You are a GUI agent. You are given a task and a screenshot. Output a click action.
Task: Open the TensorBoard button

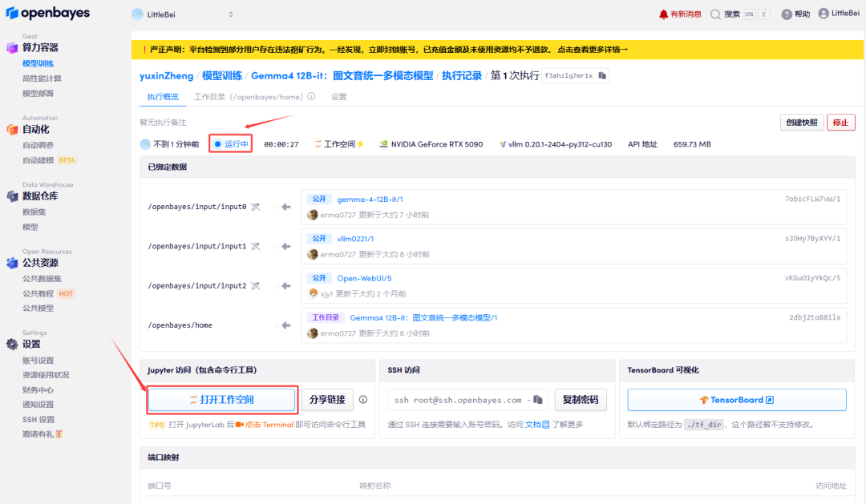pyautogui.click(x=737, y=400)
